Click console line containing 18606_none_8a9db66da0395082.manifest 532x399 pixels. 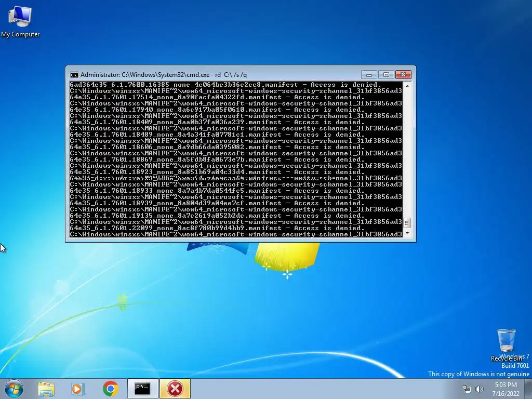pyautogui.click(x=217, y=147)
